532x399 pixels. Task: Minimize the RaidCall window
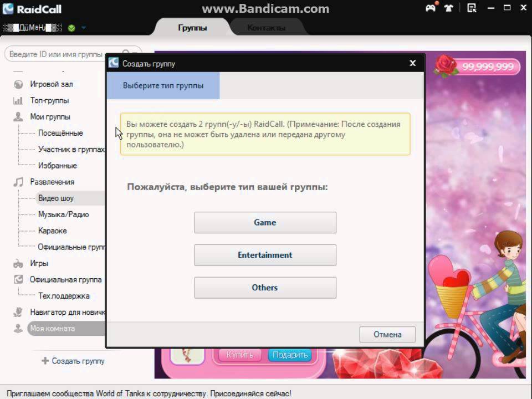click(490, 8)
